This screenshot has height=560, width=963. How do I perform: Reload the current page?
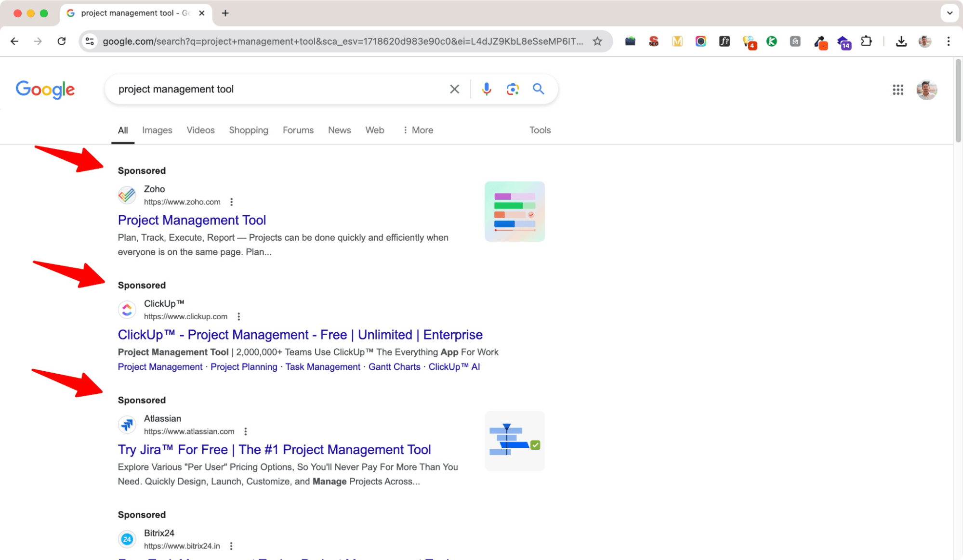pyautogui.click(x=62, y=41)
